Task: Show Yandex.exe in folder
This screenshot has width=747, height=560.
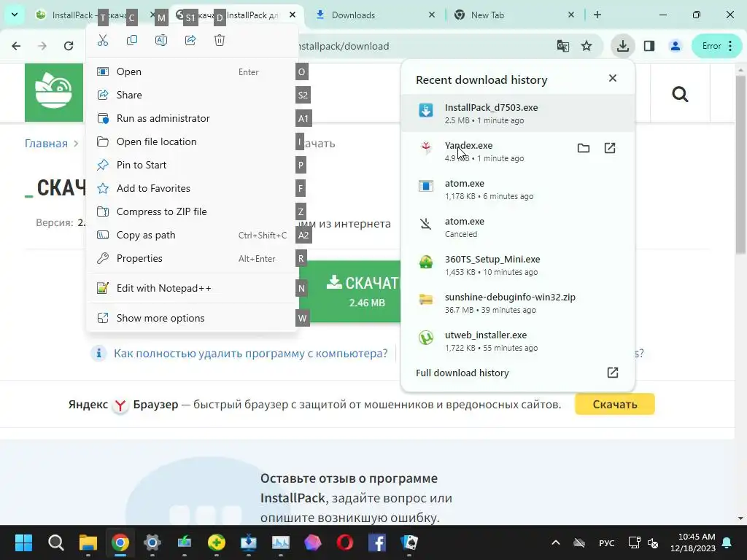Action: point(583,148)
